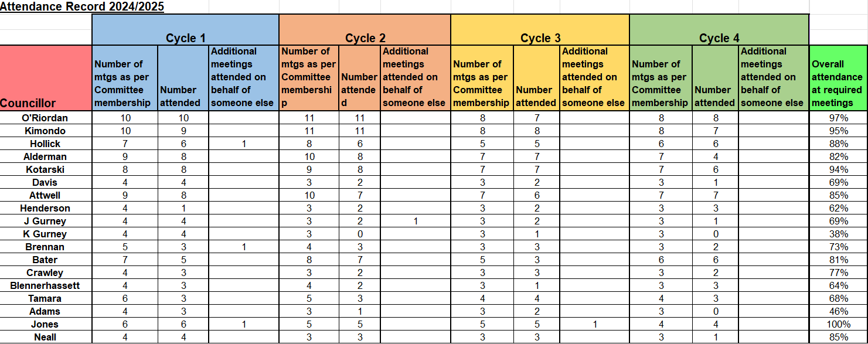This screenshot has height=344, width=868.
Task: Select the Tamara councillor cell
Action: click(46, 298)
